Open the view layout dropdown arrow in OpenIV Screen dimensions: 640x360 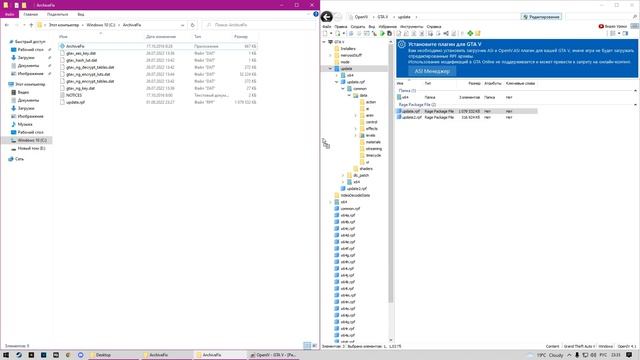coord(619,33)
